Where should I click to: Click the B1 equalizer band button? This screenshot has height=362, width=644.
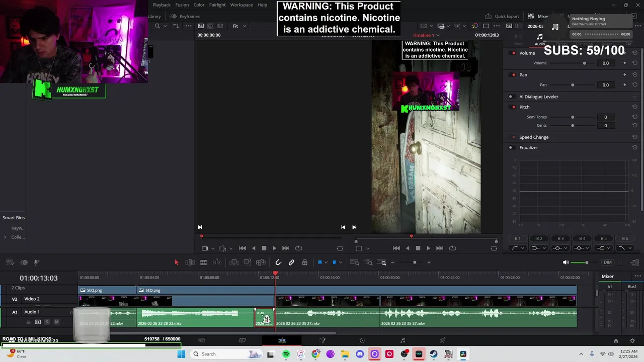pos(518,238)
